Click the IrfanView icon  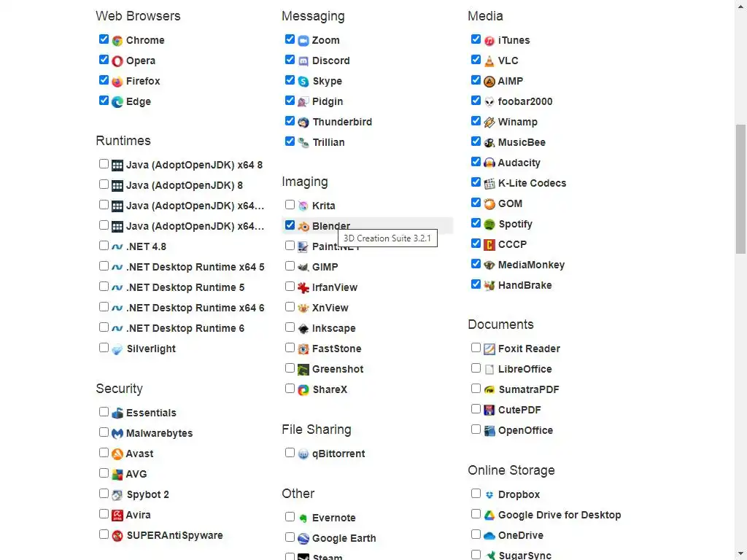pyautogui.click(x=303, y=287)
